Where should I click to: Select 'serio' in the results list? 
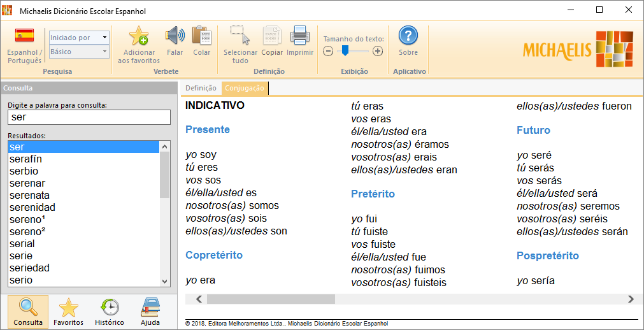tap(83, 280)
